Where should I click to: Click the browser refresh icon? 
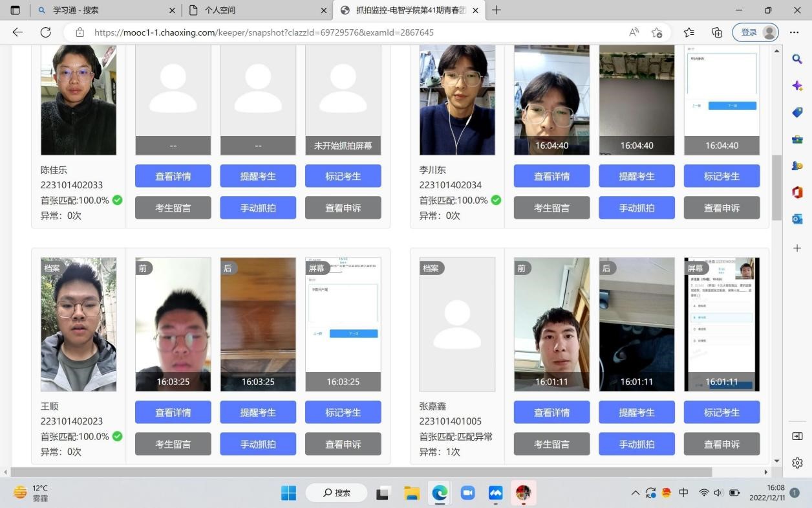pos(45,32)
